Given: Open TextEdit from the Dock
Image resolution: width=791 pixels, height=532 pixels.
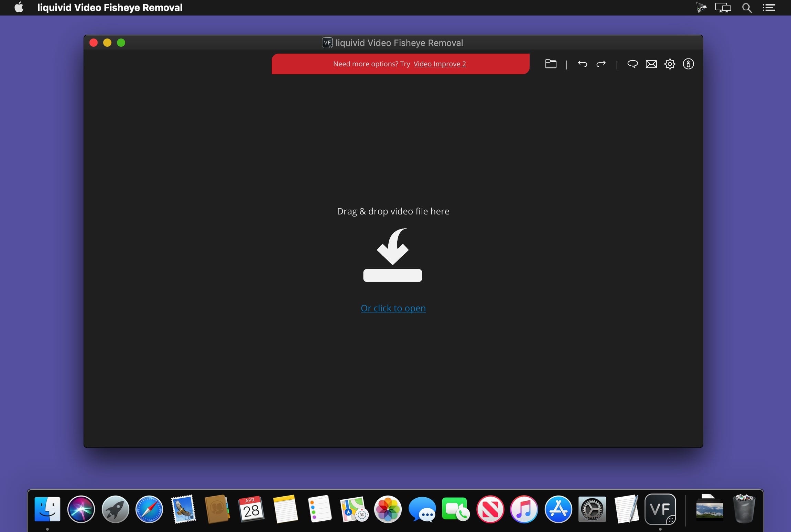Looking at the screenshot, I should click(626, 509).
